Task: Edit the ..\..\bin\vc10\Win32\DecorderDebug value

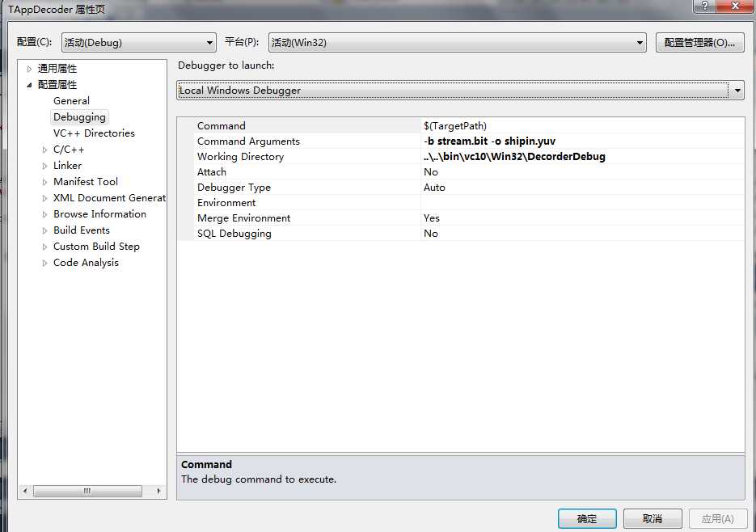Action: 514,157
